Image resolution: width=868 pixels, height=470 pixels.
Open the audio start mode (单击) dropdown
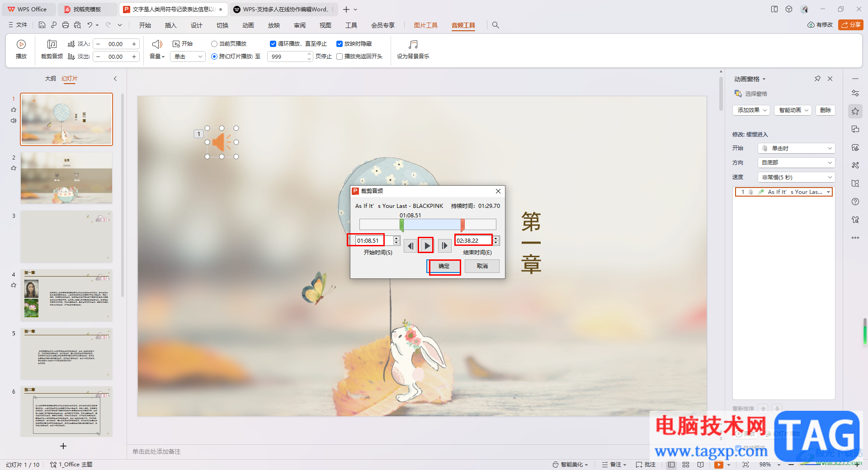pyautogui.click(x=188, y=56)
